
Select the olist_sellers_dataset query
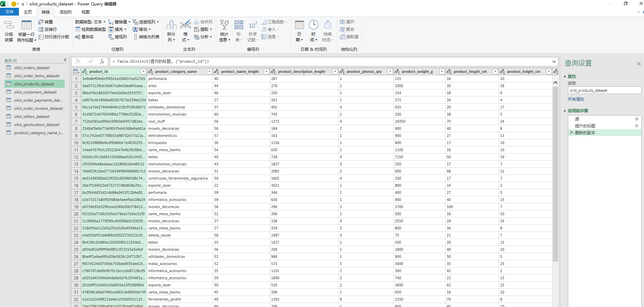34,117
